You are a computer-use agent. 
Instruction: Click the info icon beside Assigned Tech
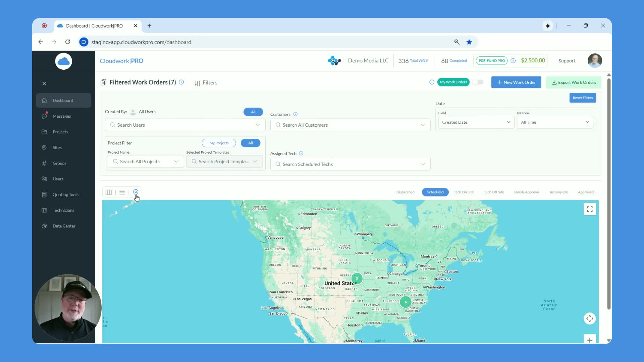tap(301, 154)
